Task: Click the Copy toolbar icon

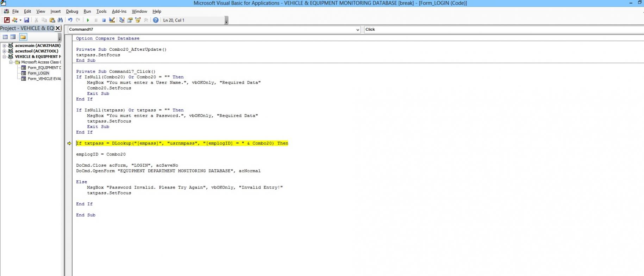Action: 44,20
